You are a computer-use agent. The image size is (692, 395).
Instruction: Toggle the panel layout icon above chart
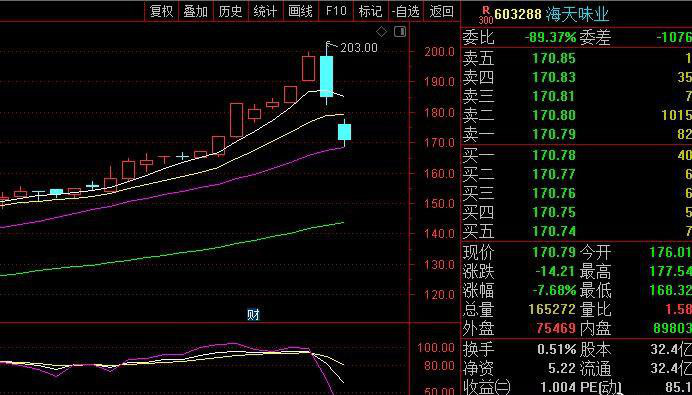pos(400,32)
